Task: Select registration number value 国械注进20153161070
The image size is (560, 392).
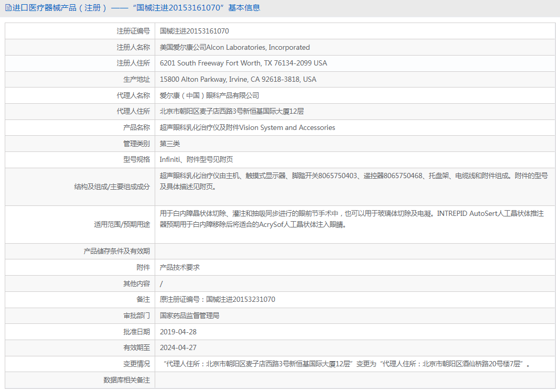Action: coord(195,31)
